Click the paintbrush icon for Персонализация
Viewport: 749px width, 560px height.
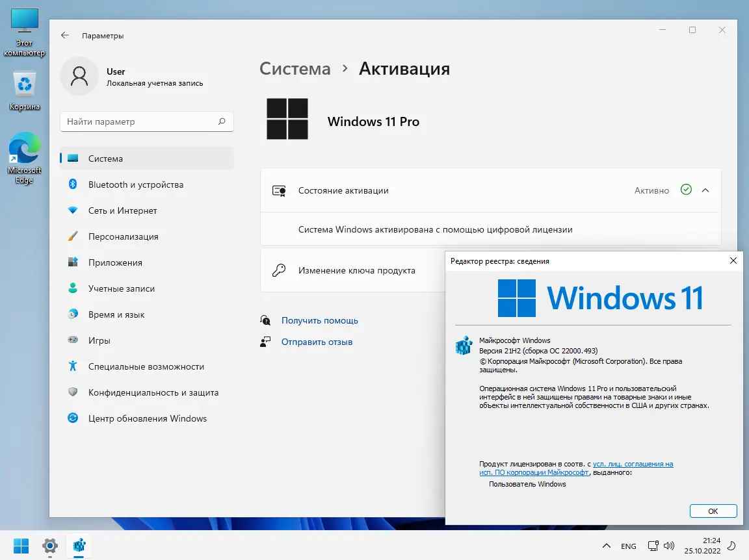coord(73,236)
